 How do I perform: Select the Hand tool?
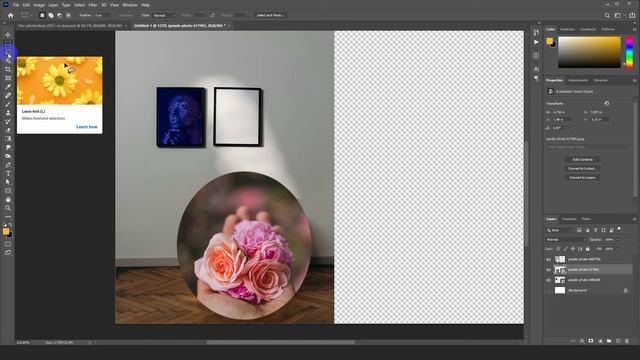[x=8, y=200]
